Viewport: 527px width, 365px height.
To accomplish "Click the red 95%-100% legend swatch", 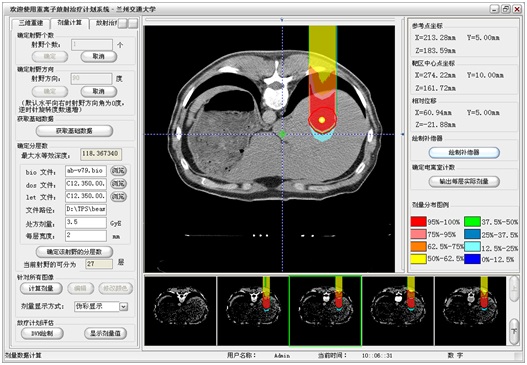I will click(x=418, y=222).
